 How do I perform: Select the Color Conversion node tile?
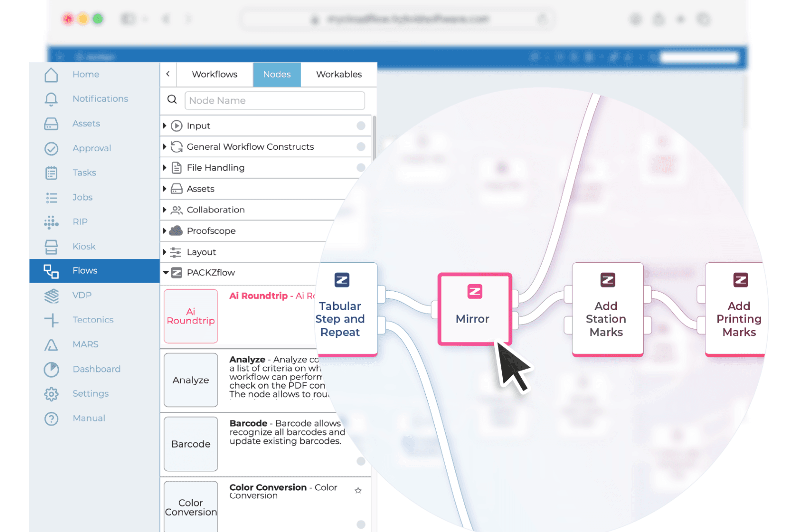pos(191,507)
